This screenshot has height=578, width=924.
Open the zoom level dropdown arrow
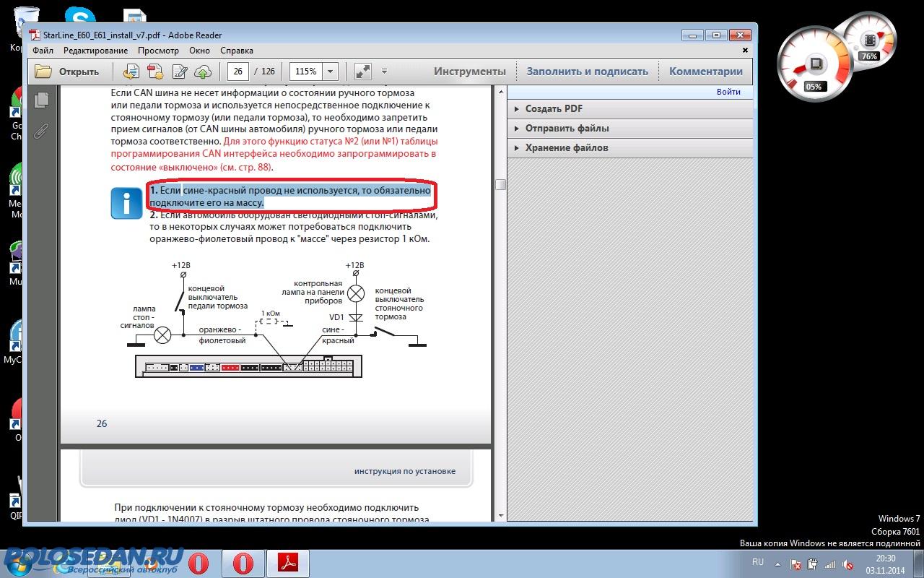(331, 72)
